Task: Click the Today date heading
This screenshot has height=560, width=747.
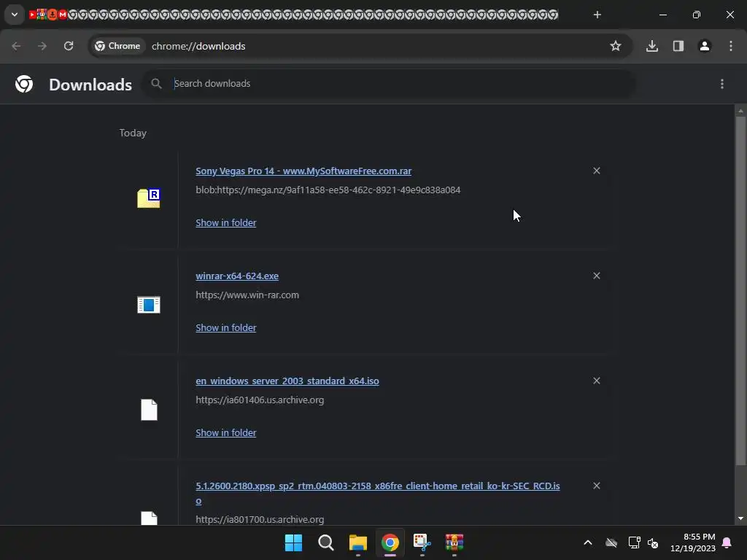Action: click(133, 133)
